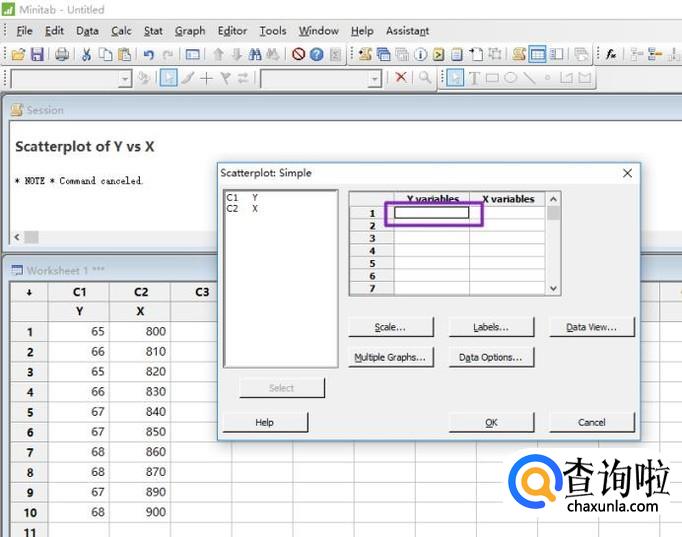Image resolution: width=682 pixels, height=537 pixels.
Task: Click the Show Session Folder icon
Action: [365, 54]
